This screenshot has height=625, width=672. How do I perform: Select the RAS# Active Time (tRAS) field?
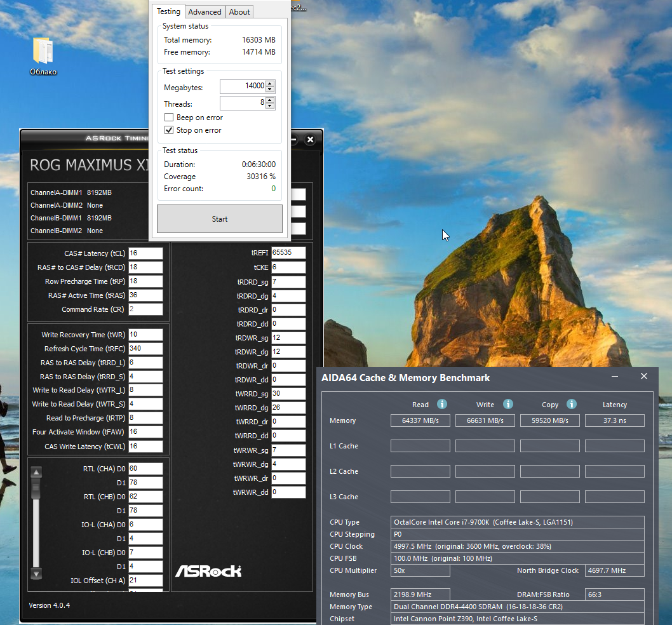click(145, 295)
